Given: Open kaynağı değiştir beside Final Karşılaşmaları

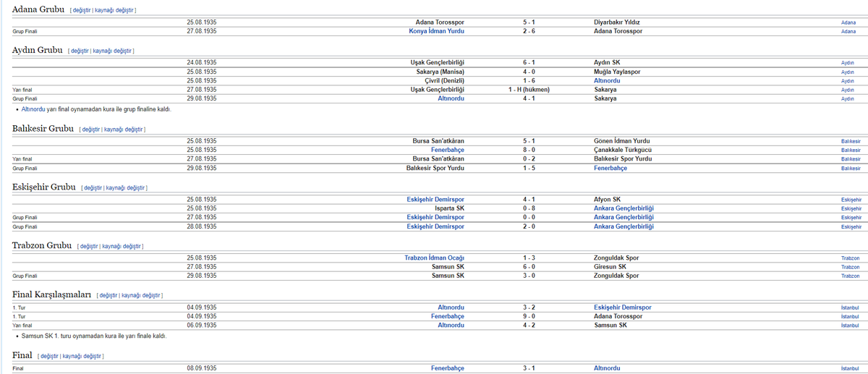Looking at the screenshot, I should (140, 296).
